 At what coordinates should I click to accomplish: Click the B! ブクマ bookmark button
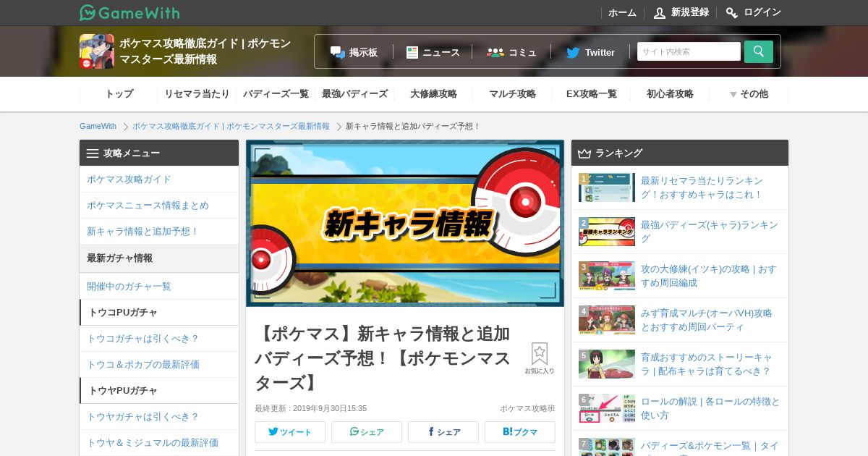tap(520, 432)
